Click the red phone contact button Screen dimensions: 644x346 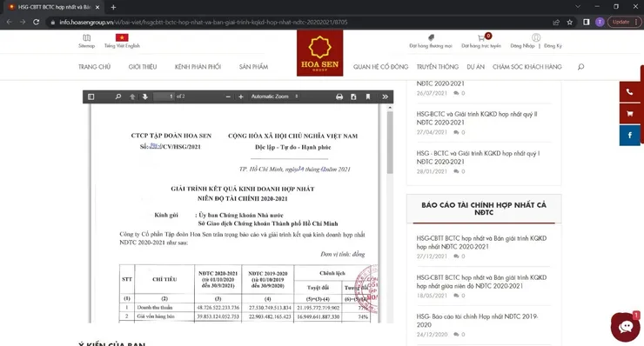[x=629, y=92]
